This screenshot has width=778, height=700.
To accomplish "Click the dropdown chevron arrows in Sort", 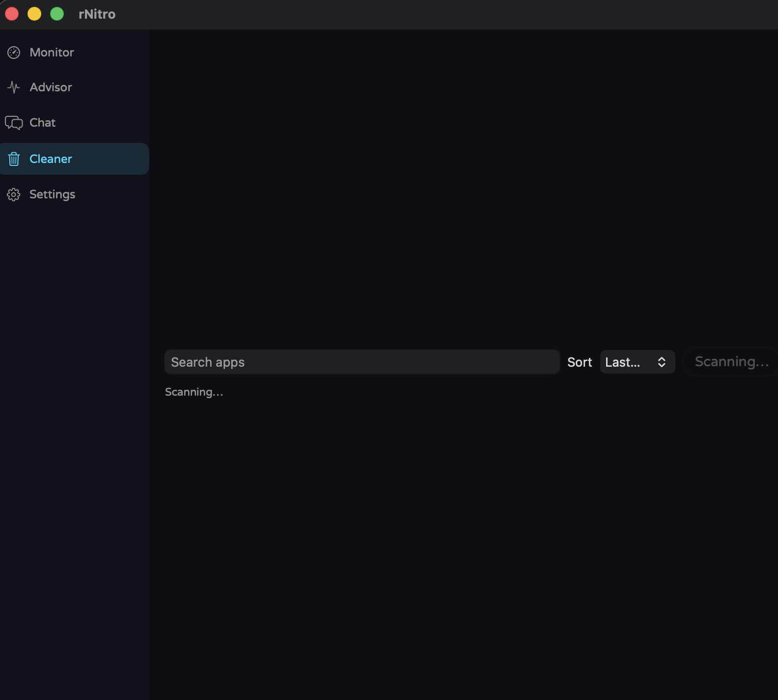I will point(662,362).
